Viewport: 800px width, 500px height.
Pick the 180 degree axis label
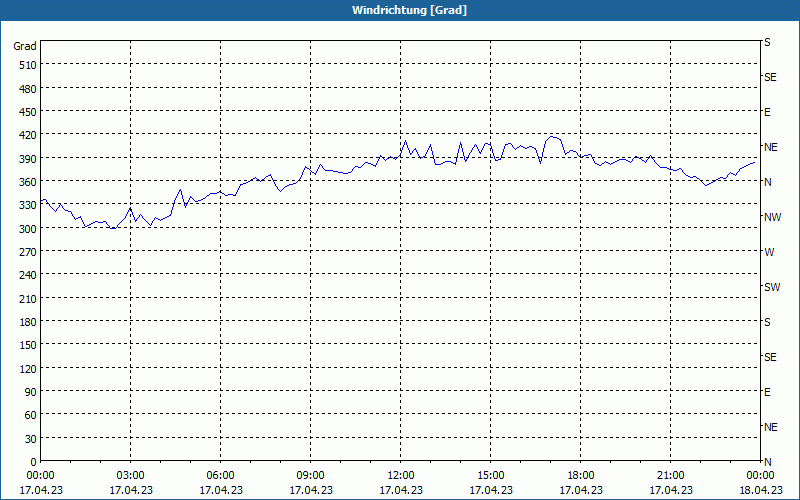(x=28, y=322)
